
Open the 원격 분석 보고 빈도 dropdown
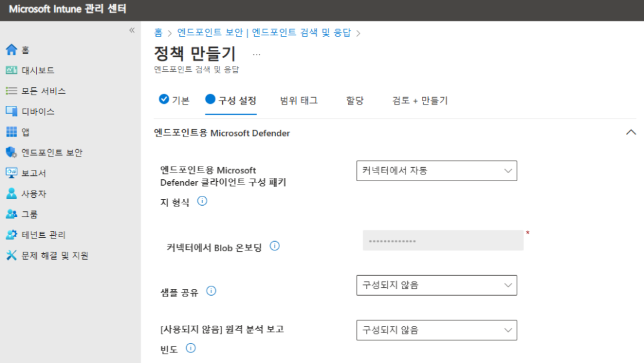coord(437,330)
